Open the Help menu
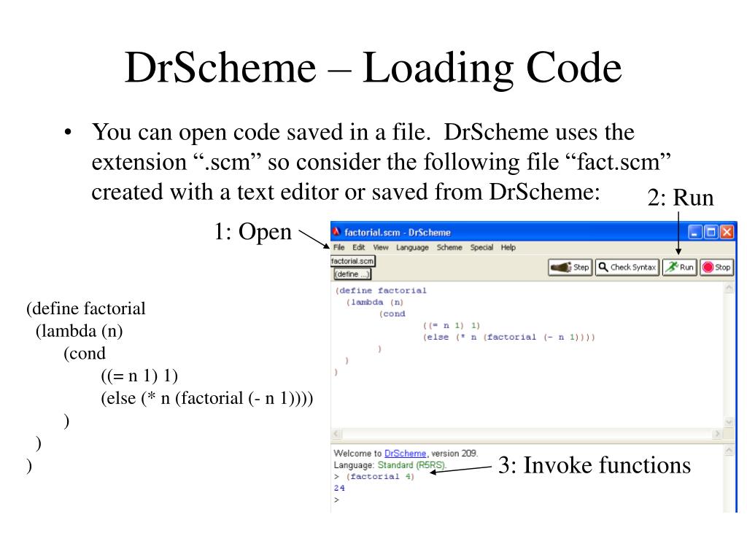 [508, 247]
